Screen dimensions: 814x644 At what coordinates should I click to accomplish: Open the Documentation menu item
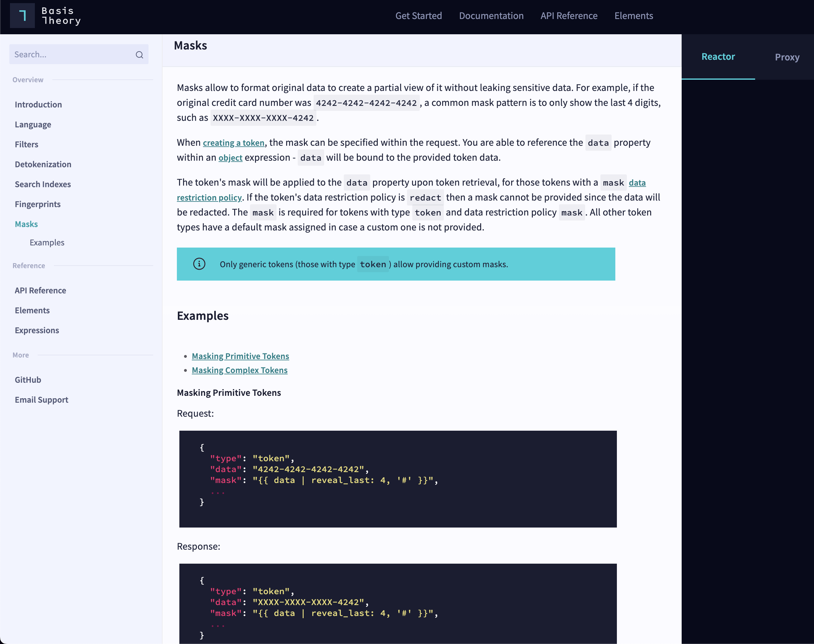pos(491,16)
